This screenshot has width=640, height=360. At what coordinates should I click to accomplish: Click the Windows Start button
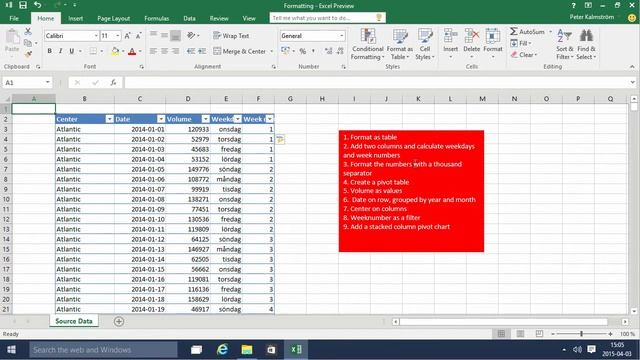pos(11,350)
